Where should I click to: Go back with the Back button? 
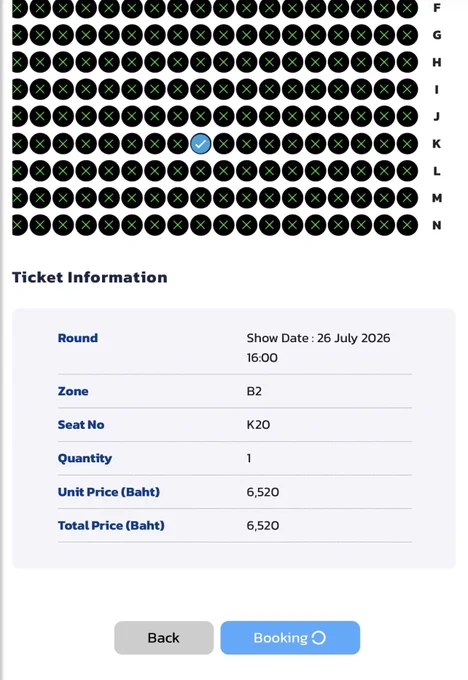tap(164, 638)
